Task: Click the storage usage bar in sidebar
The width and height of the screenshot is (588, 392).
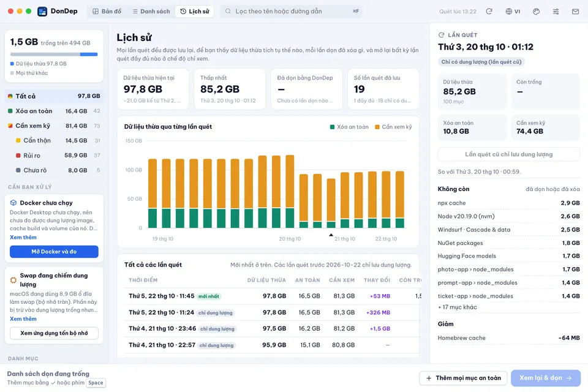Action: (x=54, y=55)
